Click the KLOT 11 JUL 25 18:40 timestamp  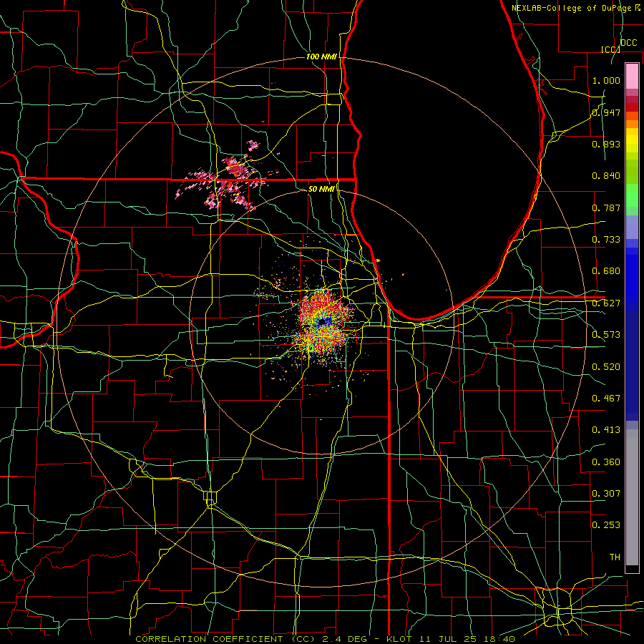[451, 639]
